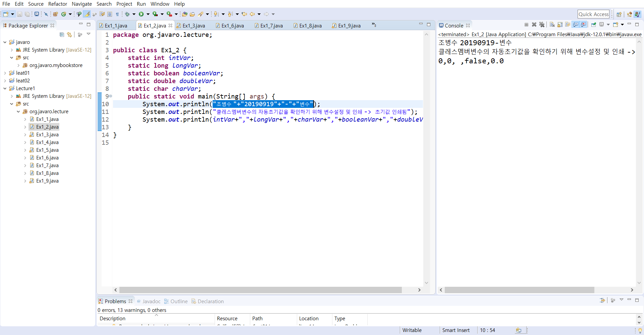
Task: Collapse main method fold marker on line 9
Action: (111, 96)
